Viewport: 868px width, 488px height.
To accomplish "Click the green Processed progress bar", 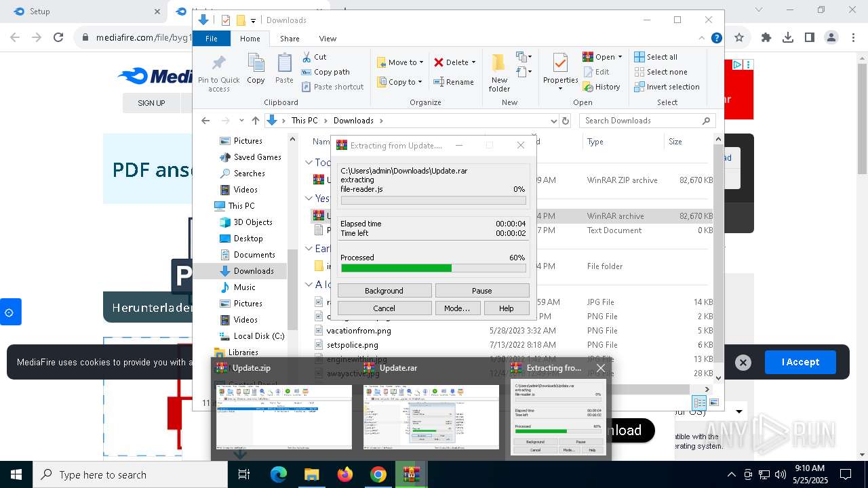I will pos(433,268).
